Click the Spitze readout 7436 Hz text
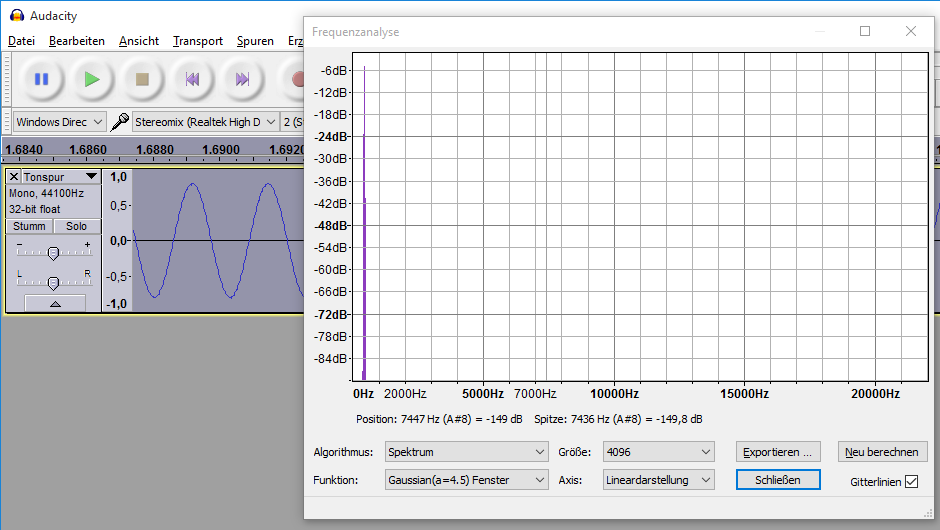The image size is (940, 530). click(618, 419)
